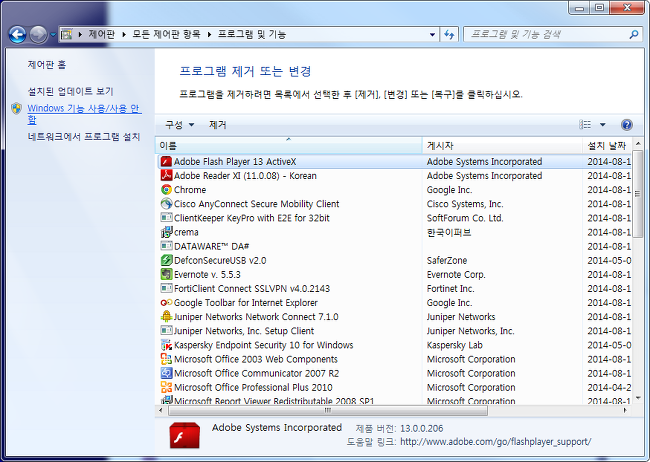Open Windows 기능 사용/사용 안 함 link
Screen dimensions: 650x462
85,114
